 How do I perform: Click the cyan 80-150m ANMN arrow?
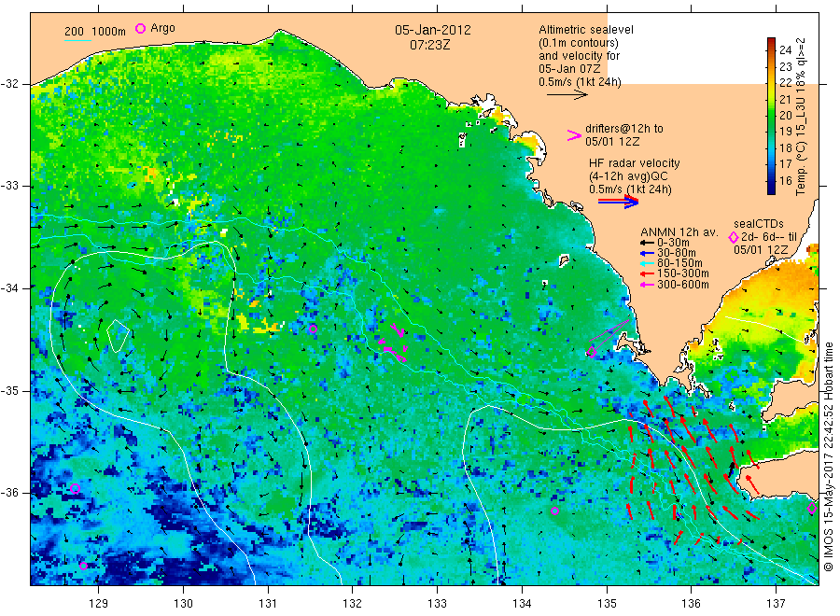click(x=647, y=263)
